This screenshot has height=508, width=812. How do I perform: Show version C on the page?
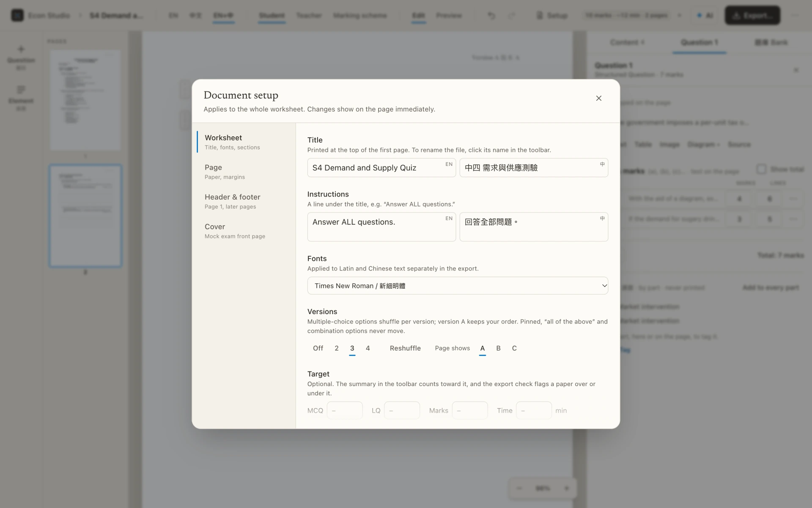point(514,348)
